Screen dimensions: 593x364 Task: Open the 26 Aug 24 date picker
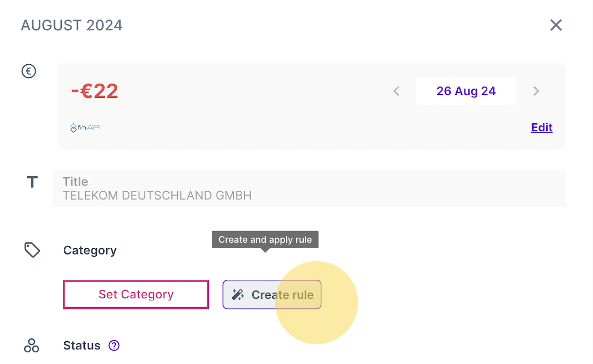466,91
